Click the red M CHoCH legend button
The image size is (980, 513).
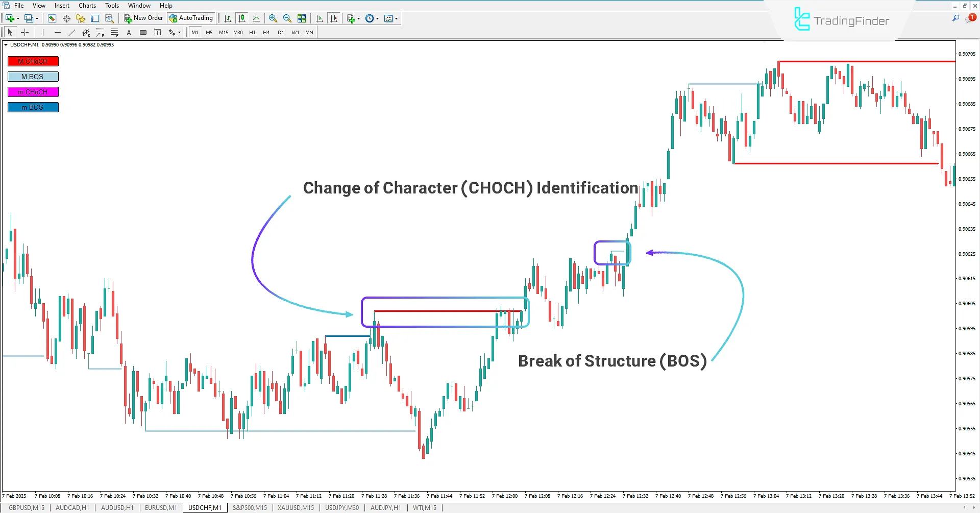tap(33, 61)
